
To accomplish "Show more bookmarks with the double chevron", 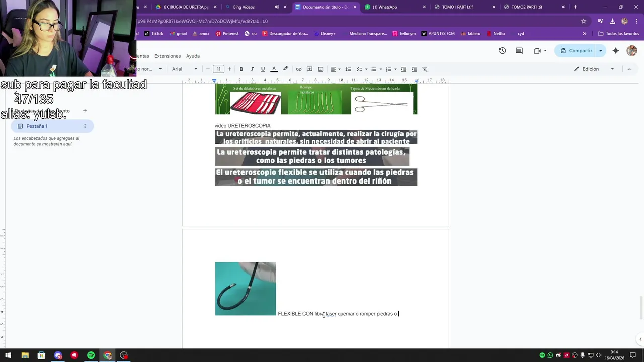I will click(x=584, y=34).
